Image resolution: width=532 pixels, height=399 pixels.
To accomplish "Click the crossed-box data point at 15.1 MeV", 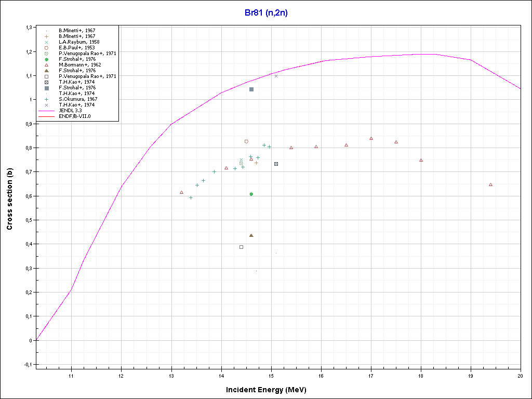I will tap(276, 164).
